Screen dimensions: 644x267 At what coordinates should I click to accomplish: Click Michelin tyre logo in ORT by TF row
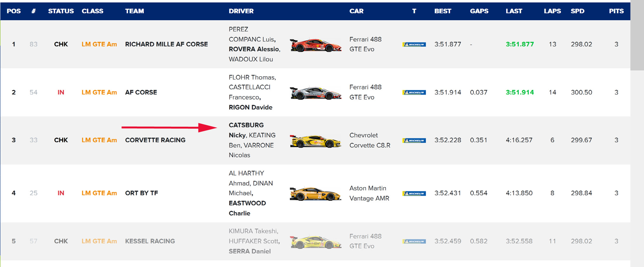pyautogui.click(x=414, y=193)
